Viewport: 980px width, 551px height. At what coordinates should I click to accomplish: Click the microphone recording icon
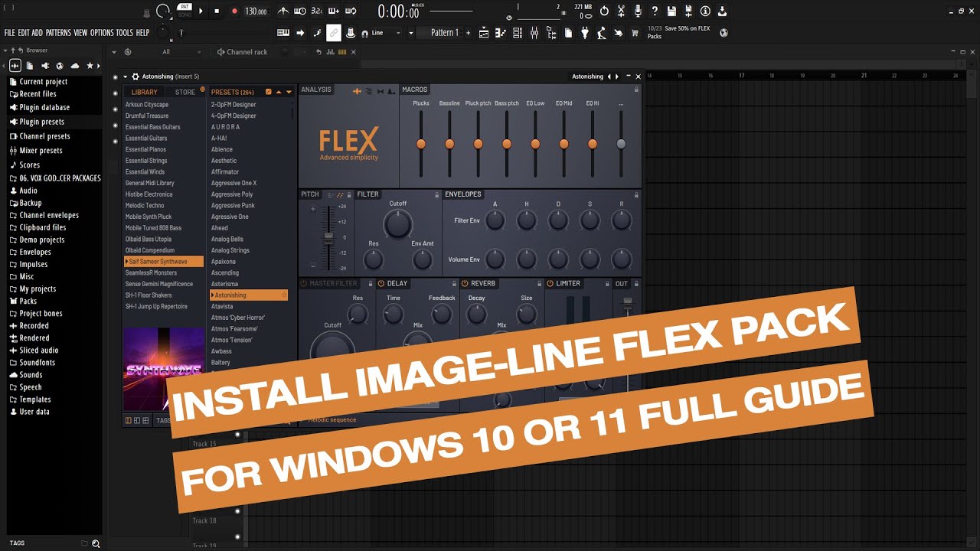638,11
